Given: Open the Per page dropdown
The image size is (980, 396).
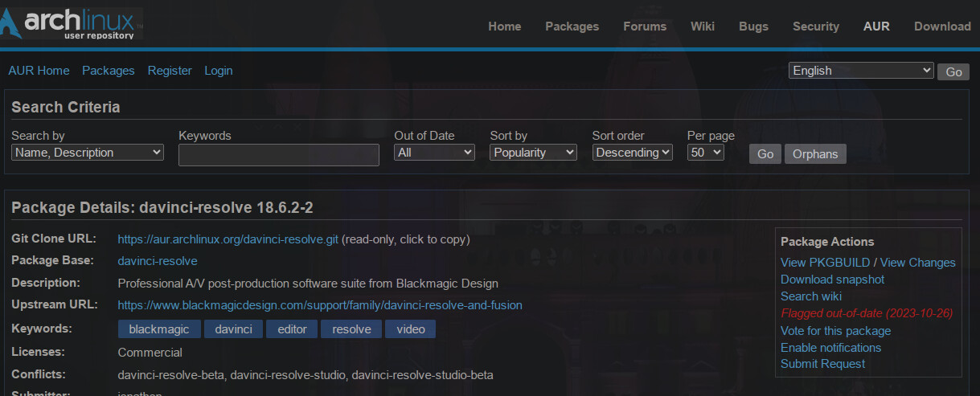Looking at the screenshot, I should coord(706,153).
